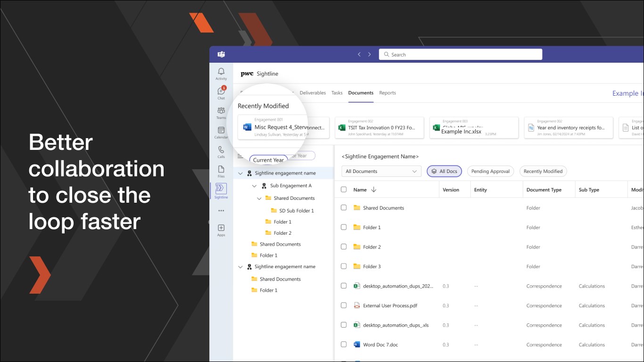Check the box for Shared Documents in the file list
644x362 pixels.
(344, 207)
